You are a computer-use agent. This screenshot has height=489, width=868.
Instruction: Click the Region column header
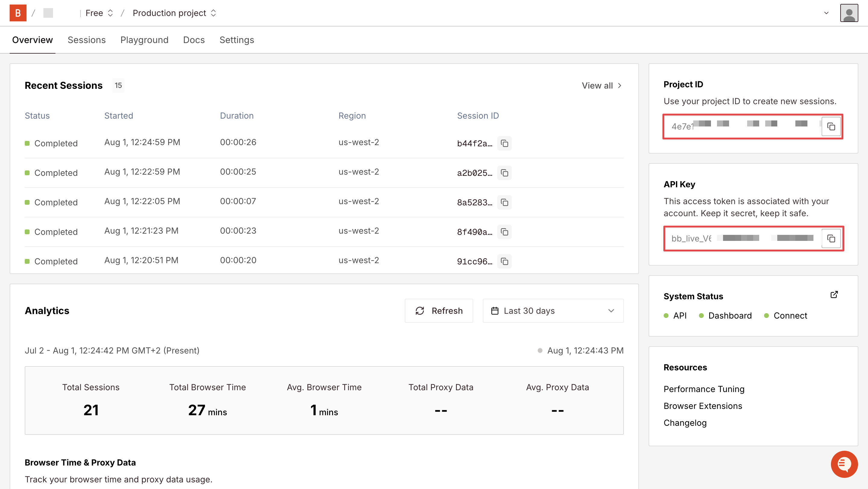352,115
